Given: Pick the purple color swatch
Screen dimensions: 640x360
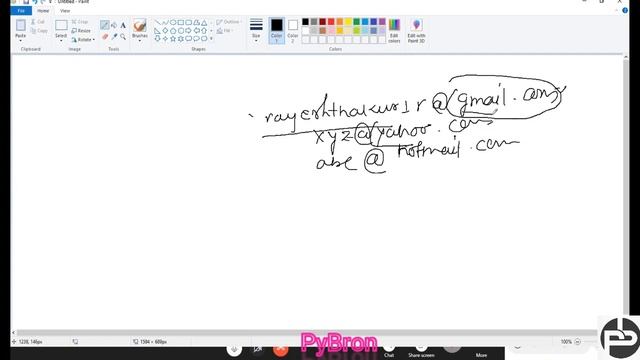Looking at the screenshot, I should tap(382, 22).
